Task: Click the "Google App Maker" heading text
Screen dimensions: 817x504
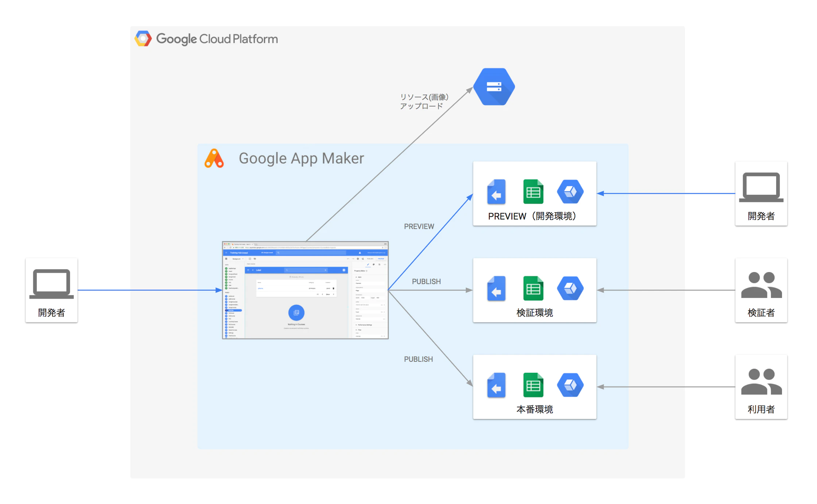Action: [x=301, y=159]
